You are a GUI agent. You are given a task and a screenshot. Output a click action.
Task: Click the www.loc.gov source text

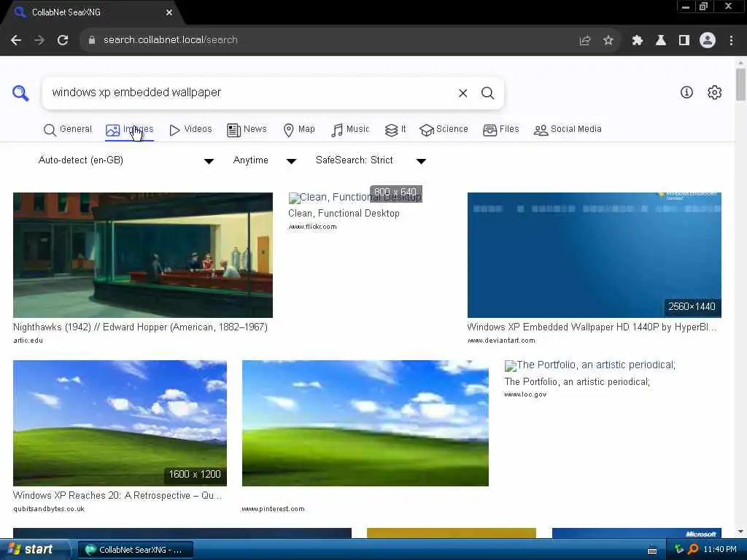525,394
